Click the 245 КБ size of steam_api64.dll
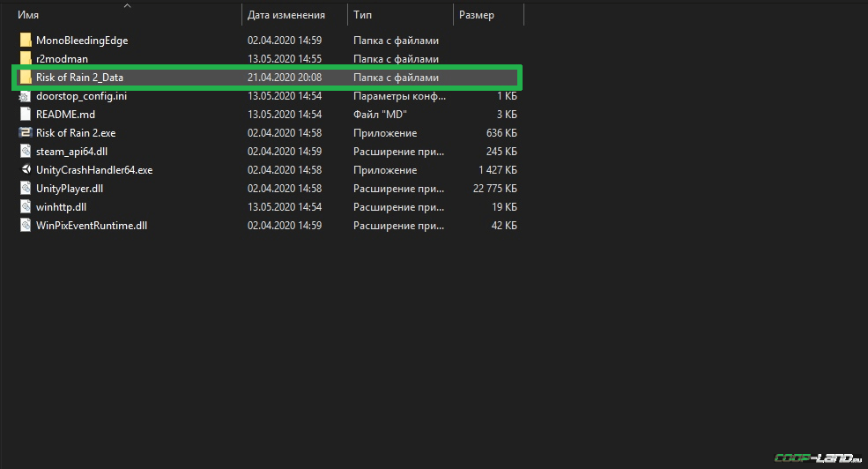868x469 pixels. pos(501,151)
